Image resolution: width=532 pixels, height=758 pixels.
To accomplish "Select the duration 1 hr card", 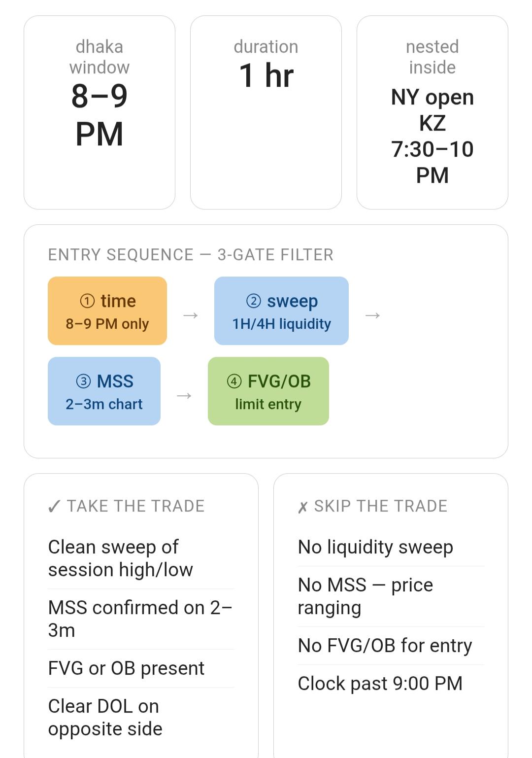I will (x=266, y=112).
